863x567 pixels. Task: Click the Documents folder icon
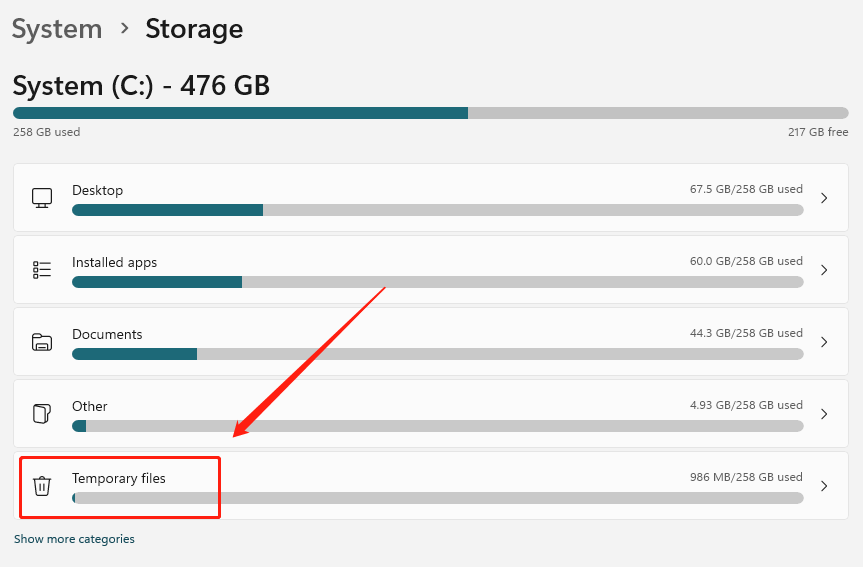click(42, 342)
